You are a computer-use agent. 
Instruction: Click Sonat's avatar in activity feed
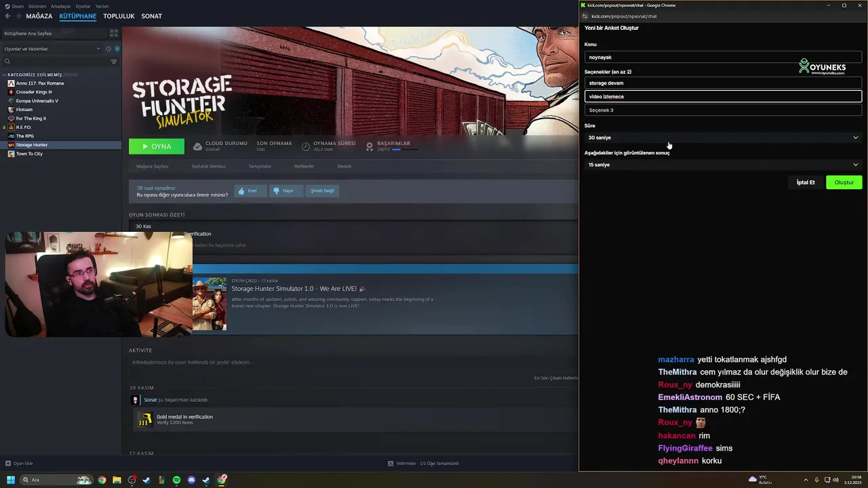(x=135, y=400)
